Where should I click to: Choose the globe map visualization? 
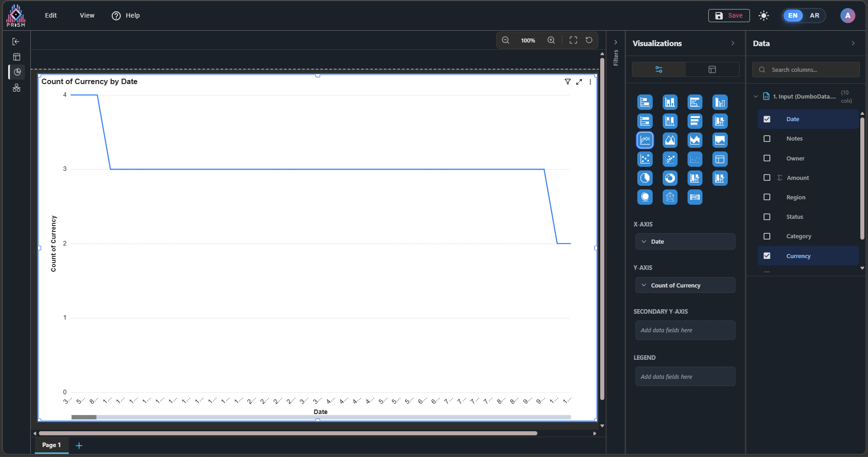[x=645, y=197]
